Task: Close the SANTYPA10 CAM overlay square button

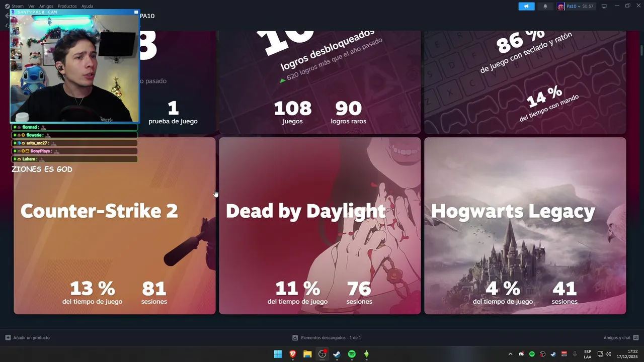Action: tap(136, 12)
